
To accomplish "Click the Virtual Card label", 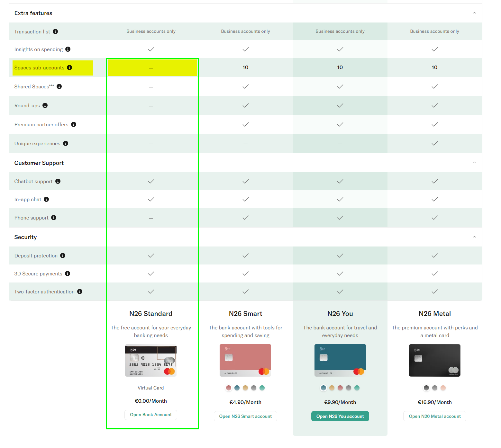I will pyautogui.click(x=151, y=388).
